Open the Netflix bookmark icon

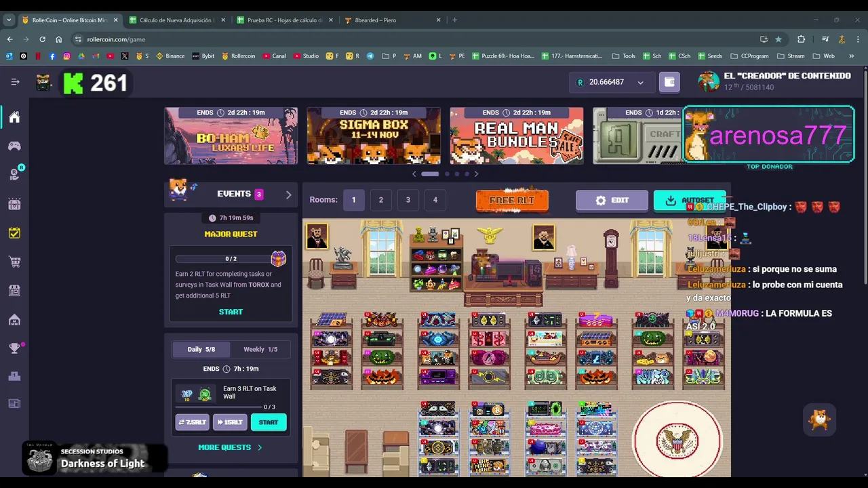pyautogui.click(x=38, y=56)
